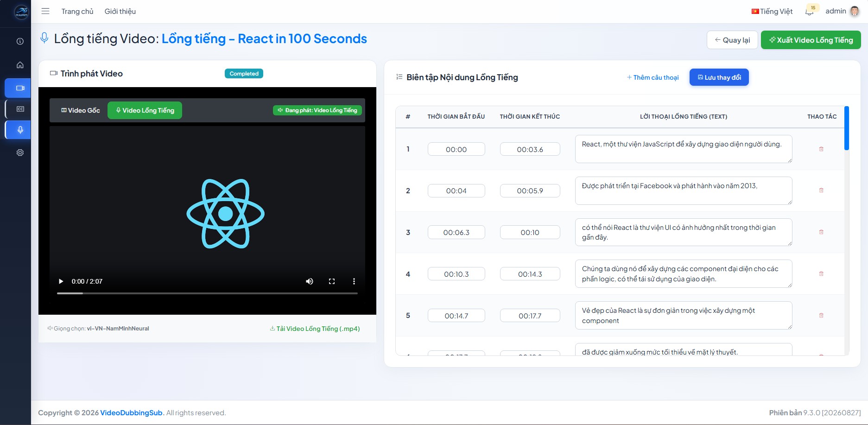
Task: Click the dubbing table vertical scrollbar
Action: point(847,128)
